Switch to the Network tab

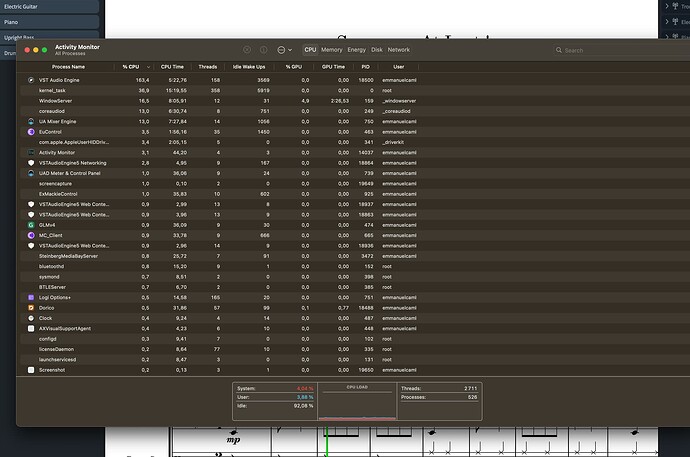click(x=399, y=50)
